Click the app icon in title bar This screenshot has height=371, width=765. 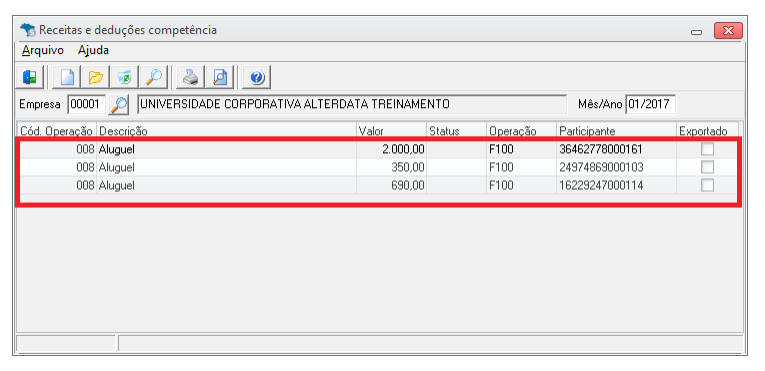pos(28,30)
